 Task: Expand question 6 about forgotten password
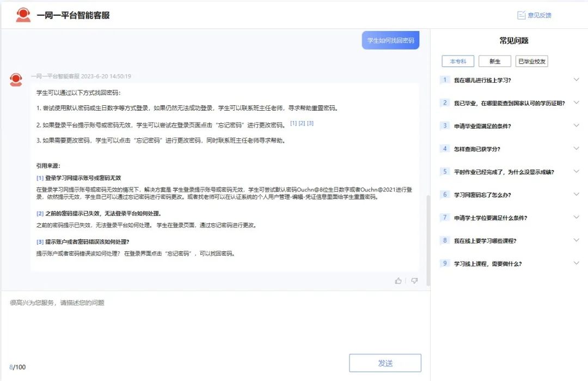(577, 195)
